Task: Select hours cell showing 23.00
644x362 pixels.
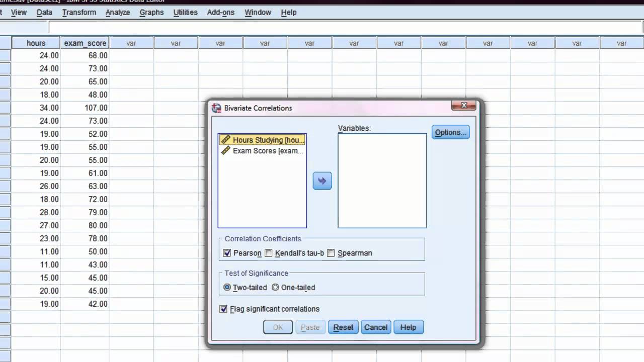Action: (x=36, y=238)
